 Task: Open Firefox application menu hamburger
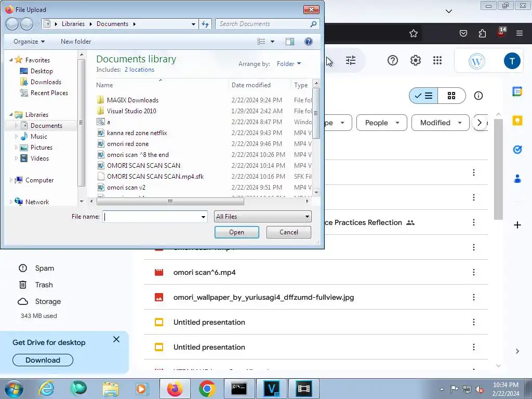520,33
